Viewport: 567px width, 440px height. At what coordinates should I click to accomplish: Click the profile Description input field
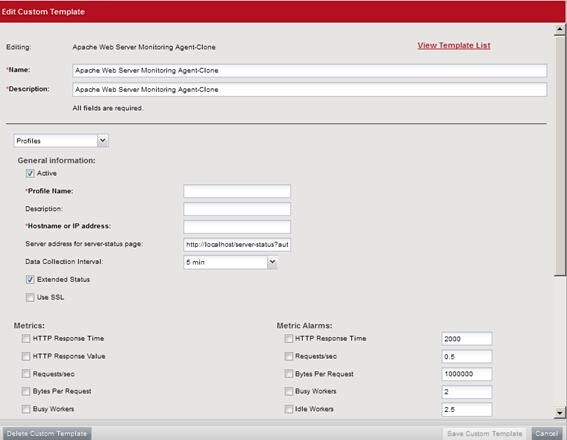pos(237,209)
